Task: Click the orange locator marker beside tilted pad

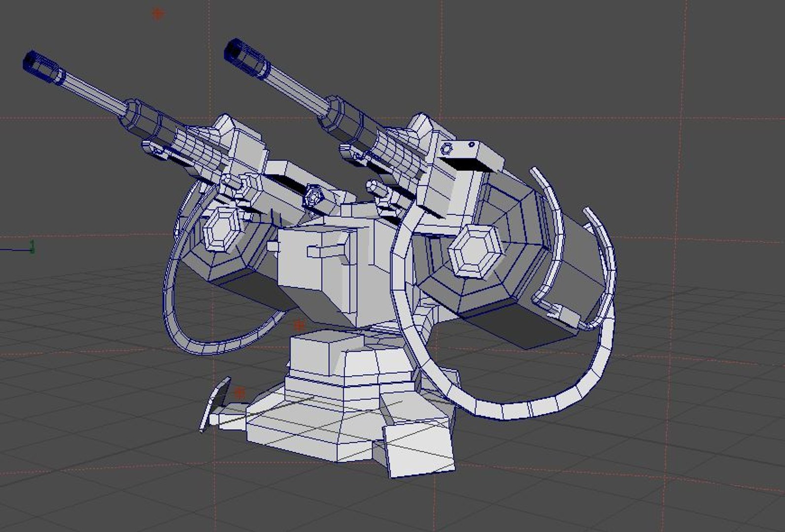Action: 239,393
